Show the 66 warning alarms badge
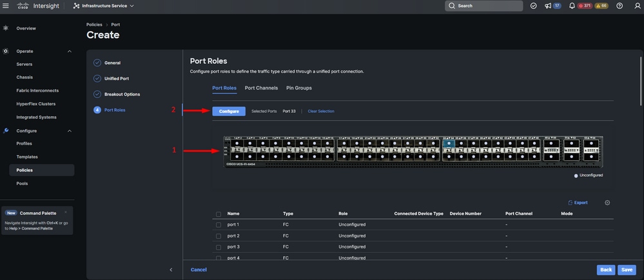This screenshot has width=644, height=280. [601, 6]
